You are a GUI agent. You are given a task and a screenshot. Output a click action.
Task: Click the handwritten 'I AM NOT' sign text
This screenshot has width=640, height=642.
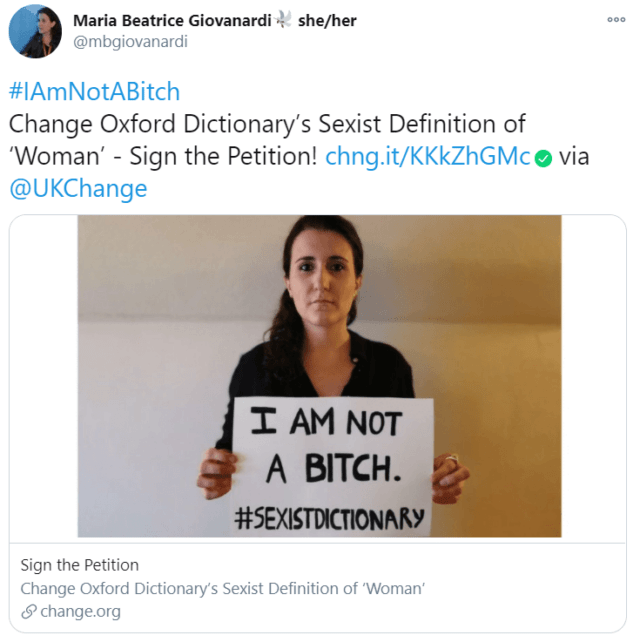(x=327, y=425)
